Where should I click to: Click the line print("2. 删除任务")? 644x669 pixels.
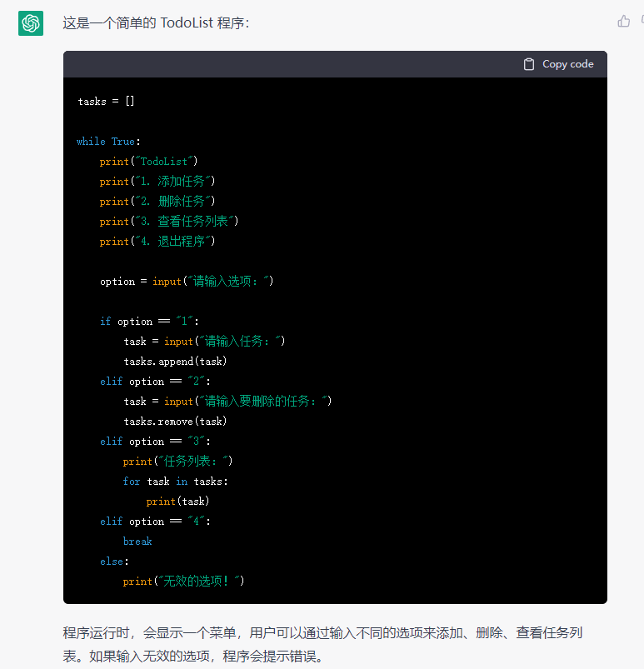coord(157,202)
